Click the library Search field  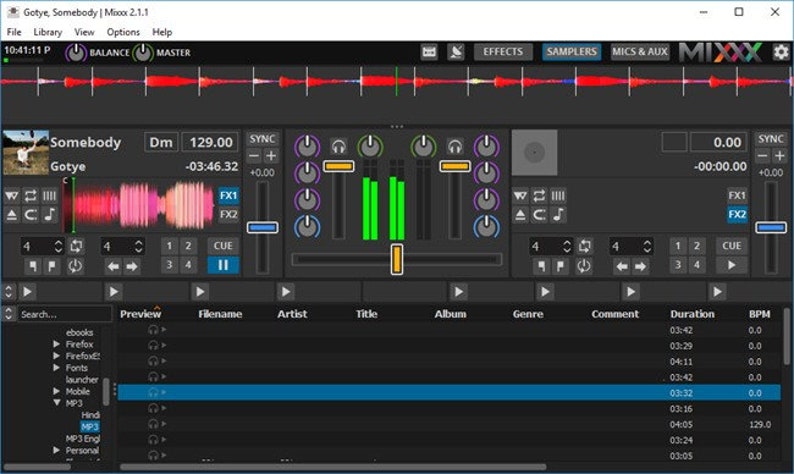pos(64,314)
